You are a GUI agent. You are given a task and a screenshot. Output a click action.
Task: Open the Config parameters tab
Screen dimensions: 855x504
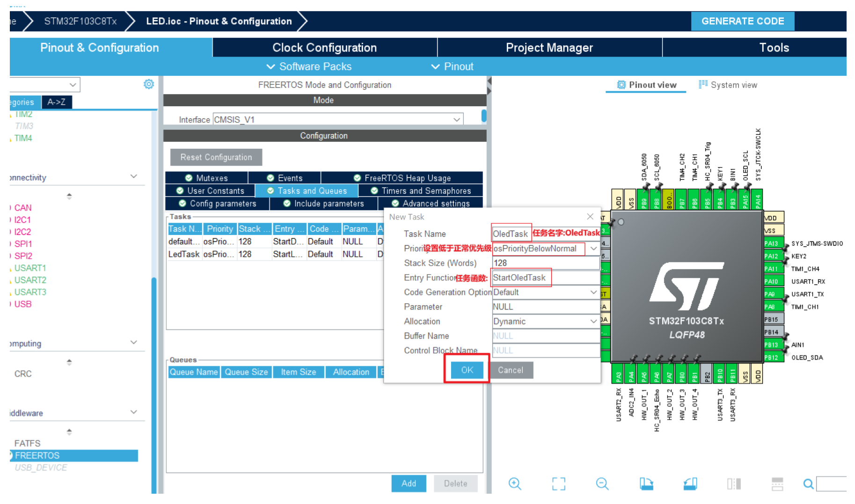[x=218, y=203]
